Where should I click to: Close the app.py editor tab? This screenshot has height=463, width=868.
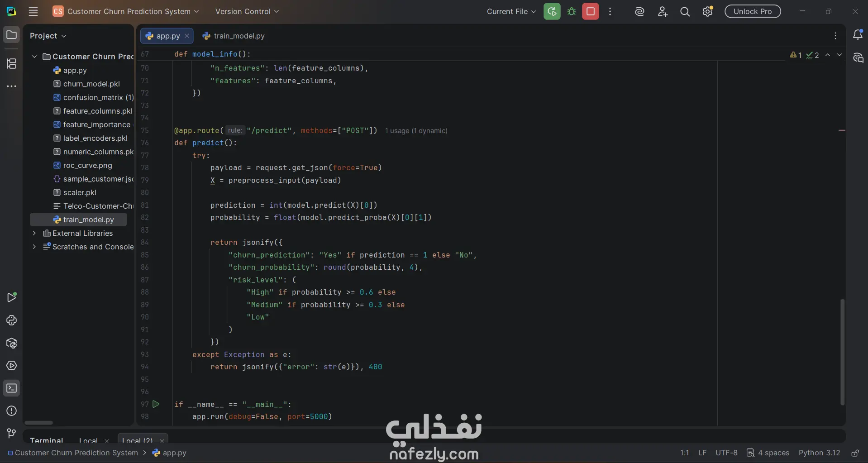(187, 36)
